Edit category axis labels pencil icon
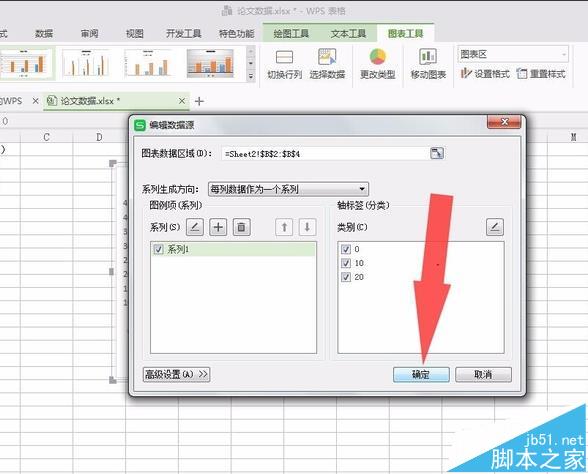This screenshot has width=588, height=474. pos(495,227)
